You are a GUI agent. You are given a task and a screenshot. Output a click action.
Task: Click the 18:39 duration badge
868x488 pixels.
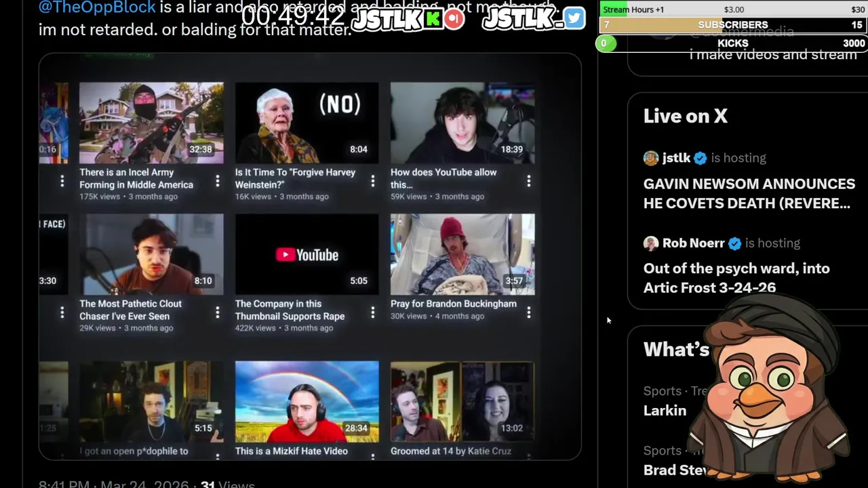[512, 149]
